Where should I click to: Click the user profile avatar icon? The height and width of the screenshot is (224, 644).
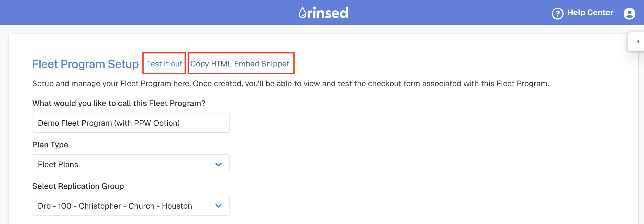pyautogui.click(x=629, y=13)
